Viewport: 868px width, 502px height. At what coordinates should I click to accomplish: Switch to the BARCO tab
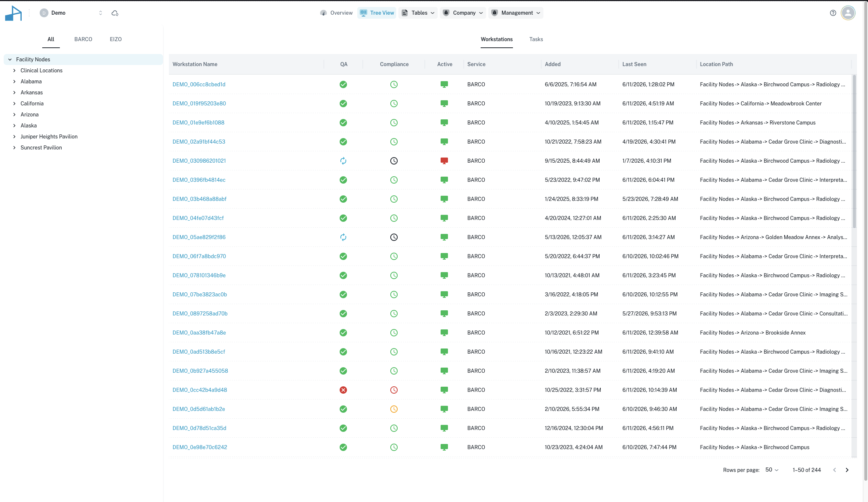coord(83,39)
